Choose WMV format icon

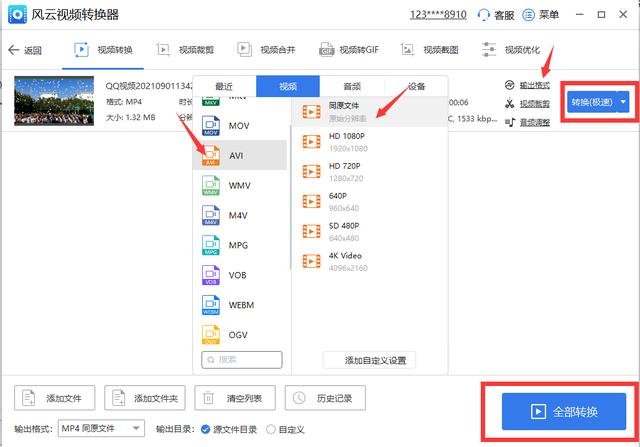tap(211, 185)
